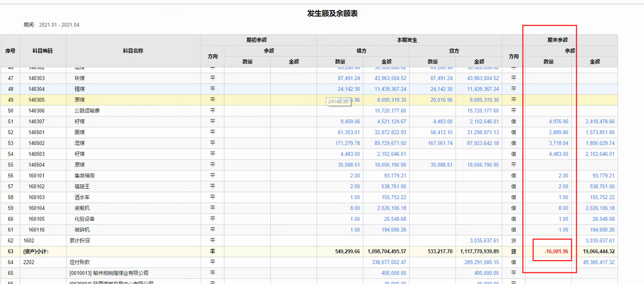Select the 科目编码 column header
This screenshot has width=644, height=284.
coord(43,51)
